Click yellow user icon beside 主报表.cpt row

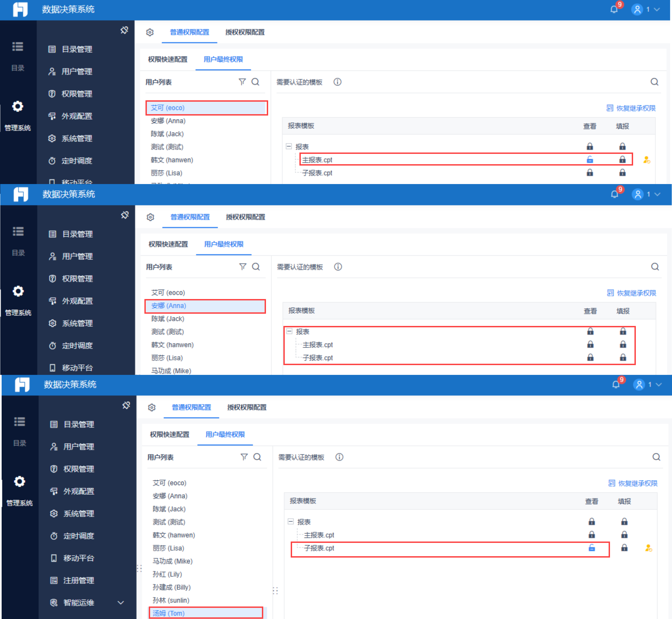point(647,160)
